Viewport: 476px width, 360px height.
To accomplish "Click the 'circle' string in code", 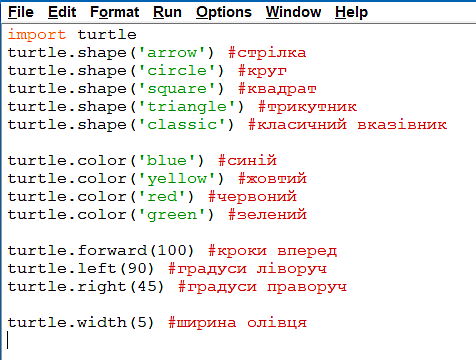I will pyautogui.click(x=177, y=71).
